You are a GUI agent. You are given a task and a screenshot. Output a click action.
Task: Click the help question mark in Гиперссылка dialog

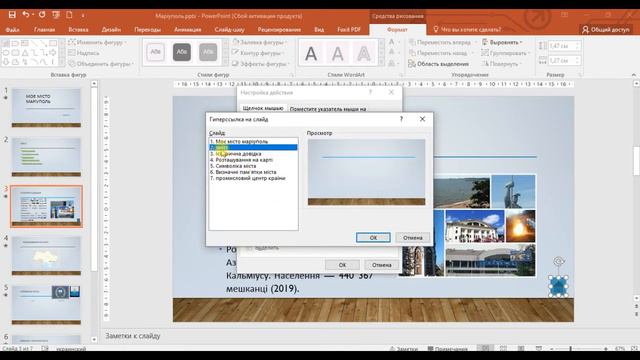(402, 119)
